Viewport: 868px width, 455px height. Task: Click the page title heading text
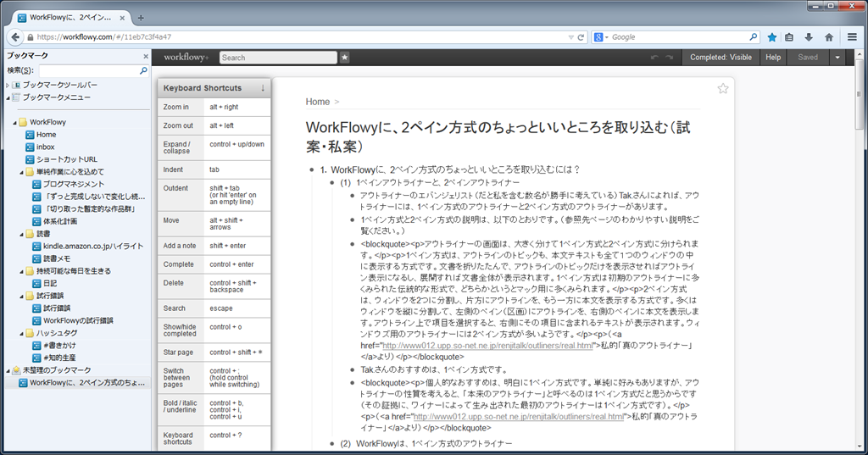coord(498,136)
